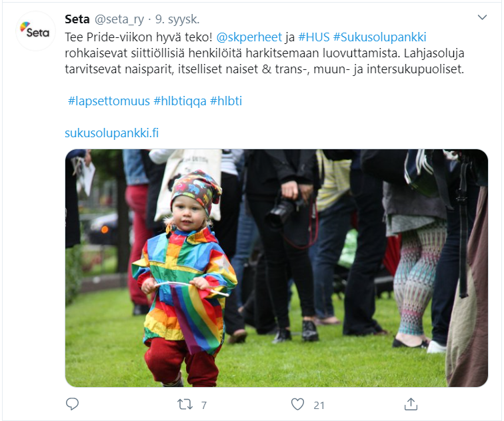Open the @skperheet mention
This screenshot has height=421, width=504.
click(x=249, y=37)
